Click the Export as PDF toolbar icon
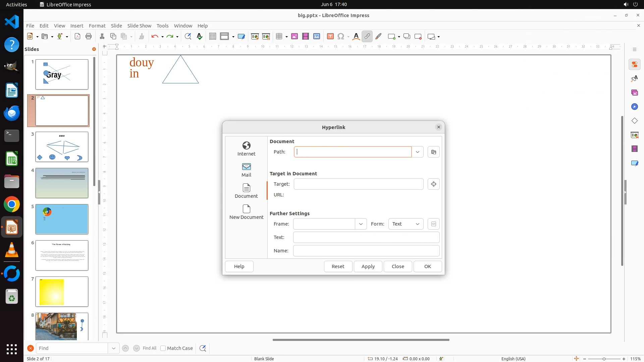 pyautogui.click(x=77, y=37)
